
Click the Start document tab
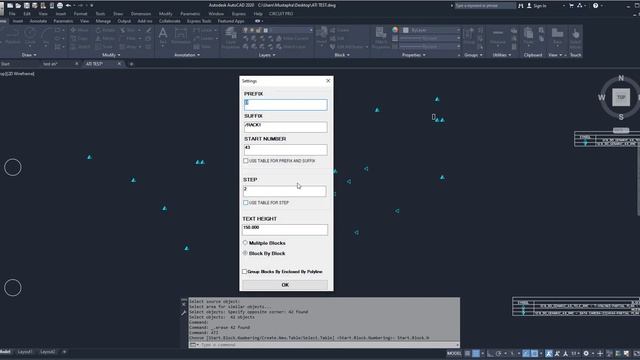tap(6, 64)
